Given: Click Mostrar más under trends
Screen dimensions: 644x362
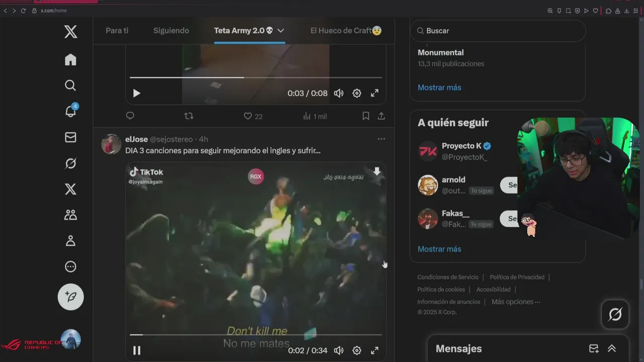Looking at the screenshot, I should click(x=439, y=87).
